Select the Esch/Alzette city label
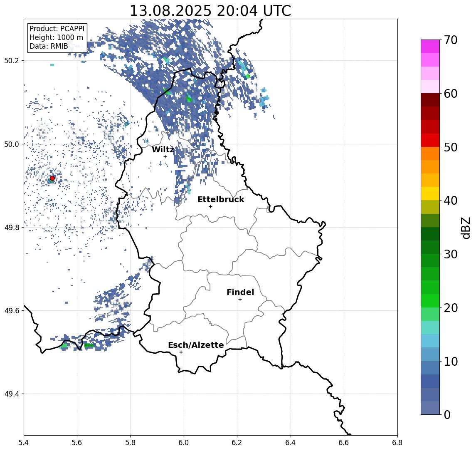The height and width of the screenshot is (451, 476). (196, 345)
